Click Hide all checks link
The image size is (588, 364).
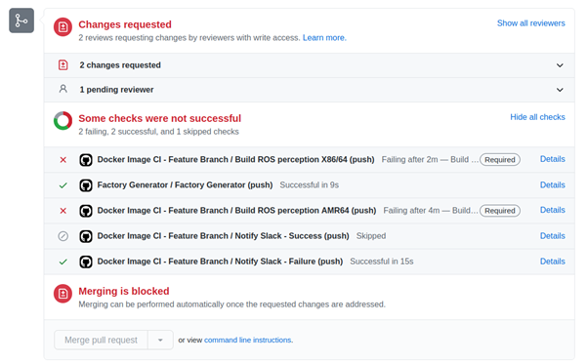537,117
